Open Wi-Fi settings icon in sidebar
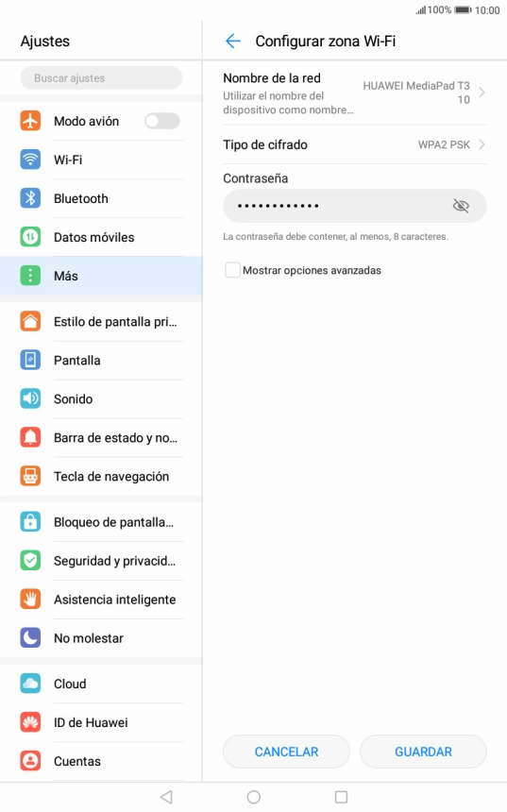Viewport: 507px width, 812px height. (x=30, y=160)
